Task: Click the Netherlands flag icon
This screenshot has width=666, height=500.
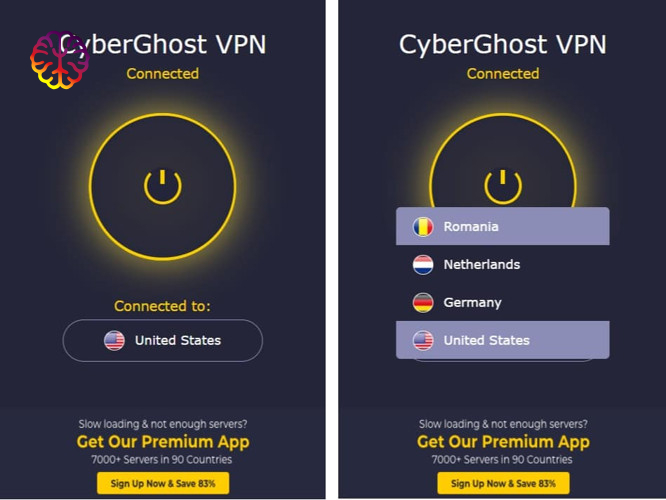Action: (x=423, y=264)
